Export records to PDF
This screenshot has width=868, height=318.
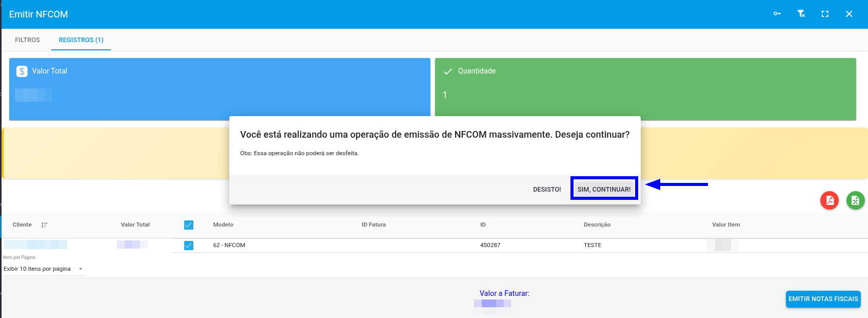coord(830,200)
